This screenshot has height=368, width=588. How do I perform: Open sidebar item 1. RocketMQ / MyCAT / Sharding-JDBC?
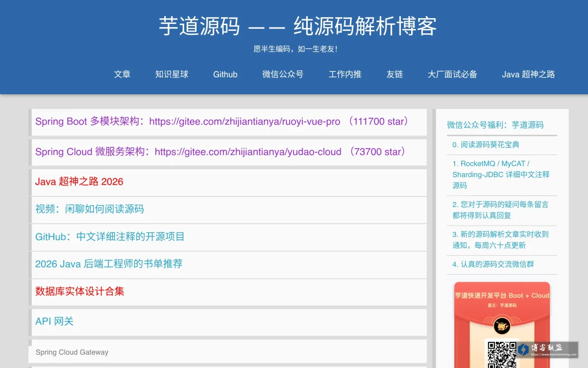tap(501, 174)
